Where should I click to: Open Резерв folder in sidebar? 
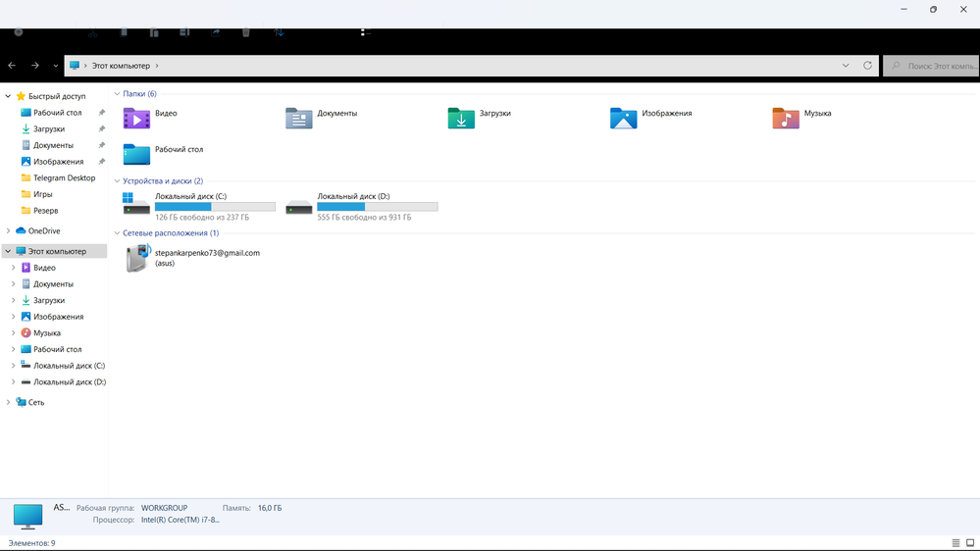(x=45, y=211)
